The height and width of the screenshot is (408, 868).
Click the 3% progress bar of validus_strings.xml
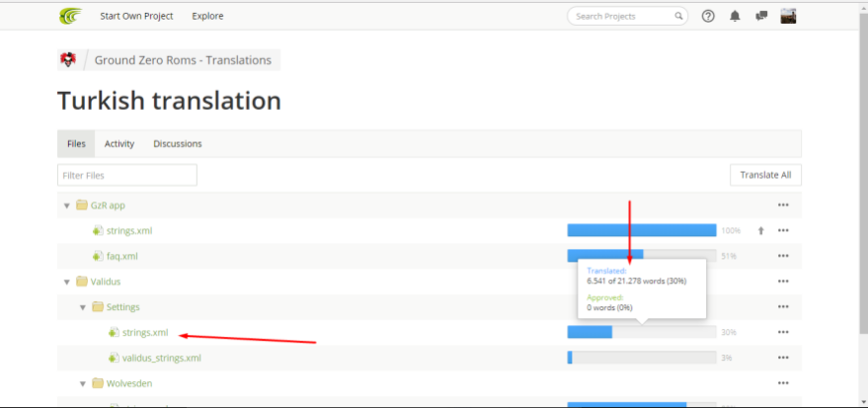click(642, 358)
